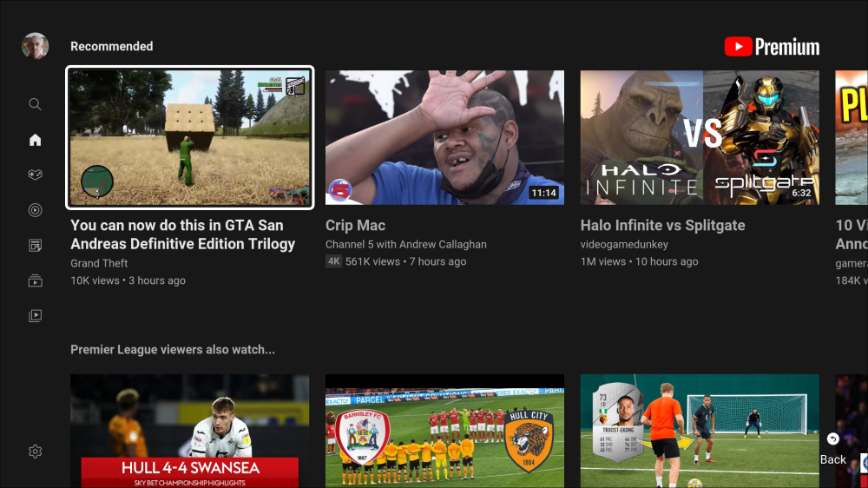The width and height of the screenshot is (868, 488).
Task: Go to Home via house icon
Action: point(35,140)
